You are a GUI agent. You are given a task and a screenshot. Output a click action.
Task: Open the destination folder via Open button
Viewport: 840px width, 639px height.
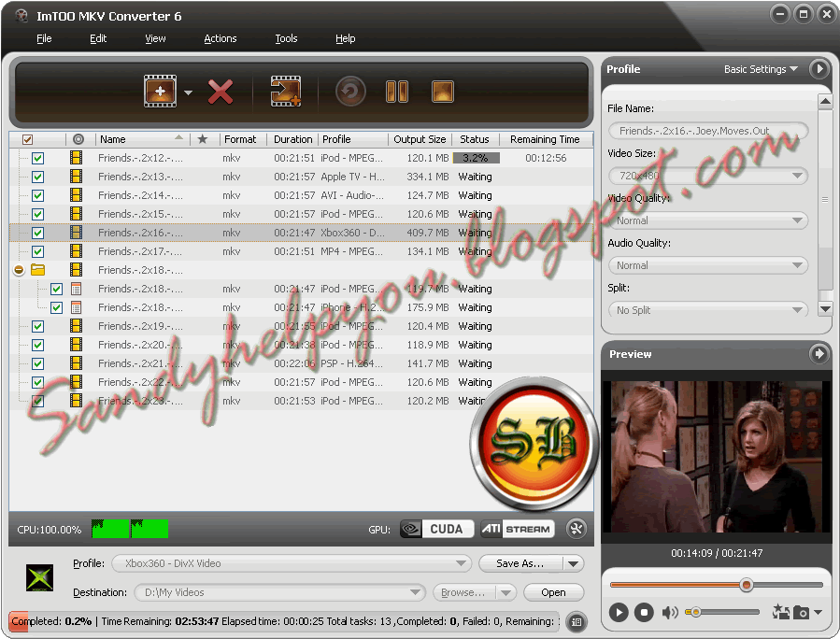pos(553,591)
